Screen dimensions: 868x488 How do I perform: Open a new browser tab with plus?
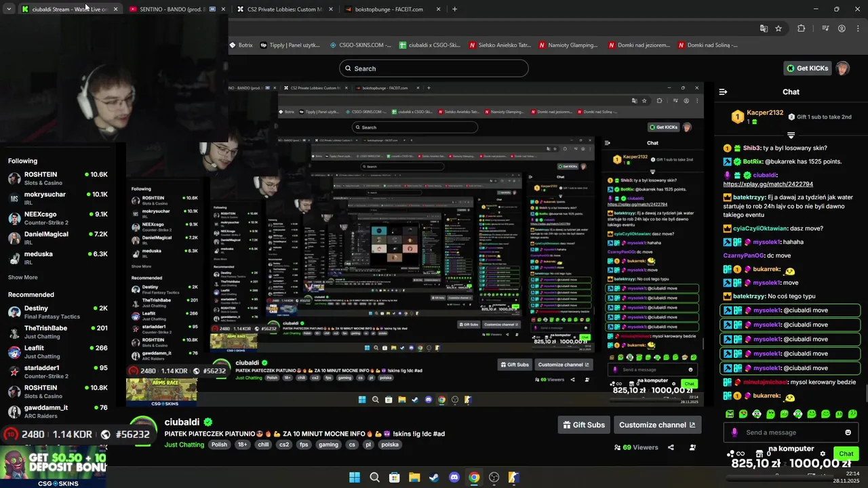[454, 9]
